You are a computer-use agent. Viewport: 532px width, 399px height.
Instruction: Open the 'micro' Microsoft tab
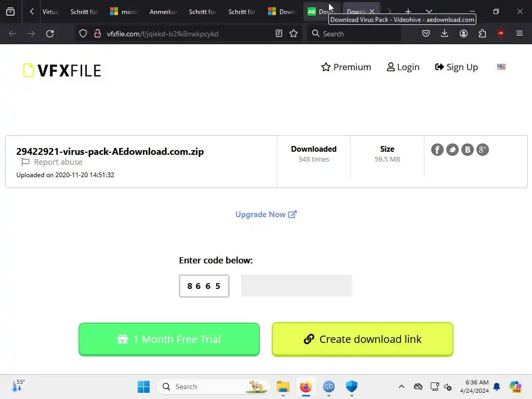[x=124, y=11]
